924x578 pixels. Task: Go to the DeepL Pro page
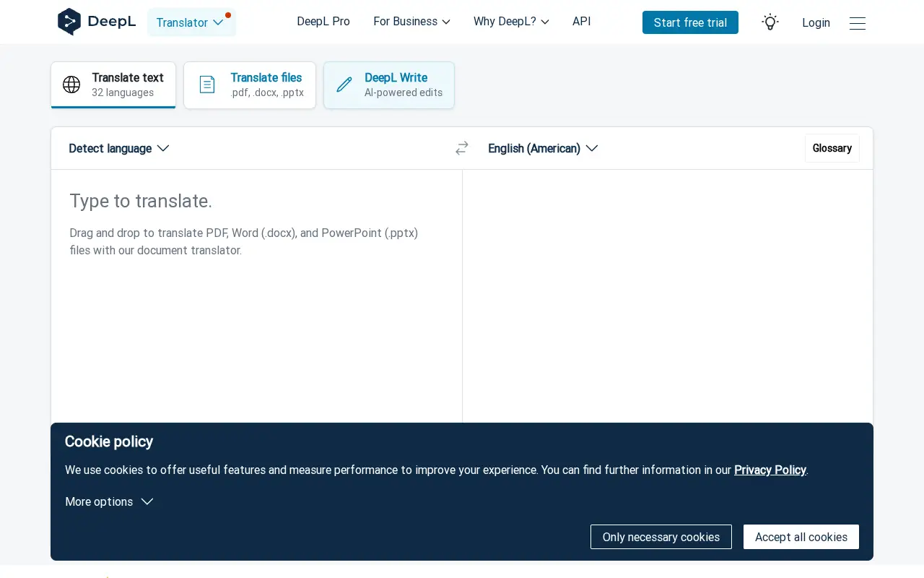(x=323, y=22)
